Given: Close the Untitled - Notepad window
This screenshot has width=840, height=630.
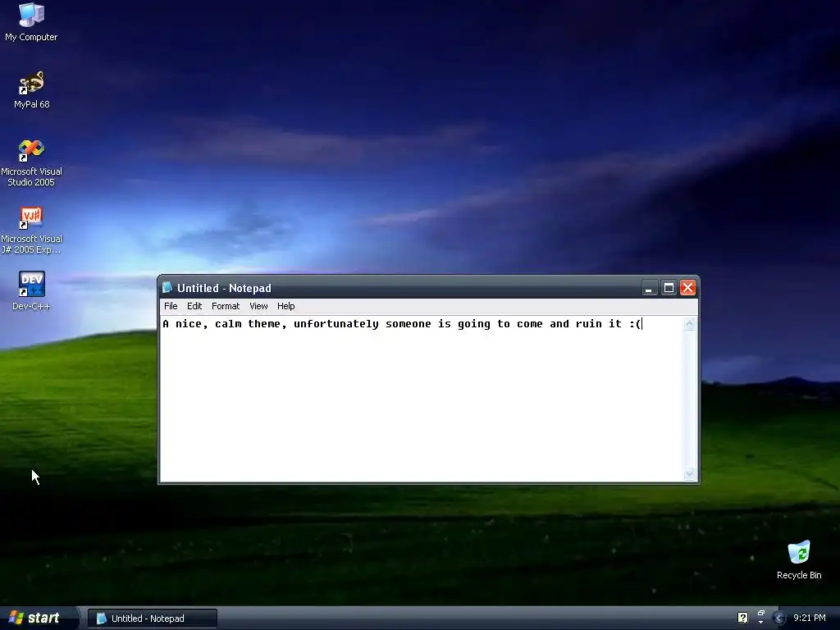Looking at the screenshot, I should [688, 288].
